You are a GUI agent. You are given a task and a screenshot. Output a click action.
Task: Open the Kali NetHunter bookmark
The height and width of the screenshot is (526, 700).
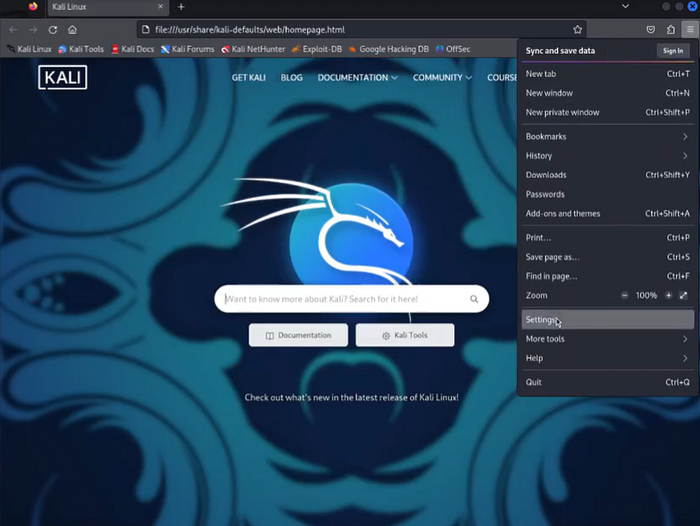coord(253,49)
